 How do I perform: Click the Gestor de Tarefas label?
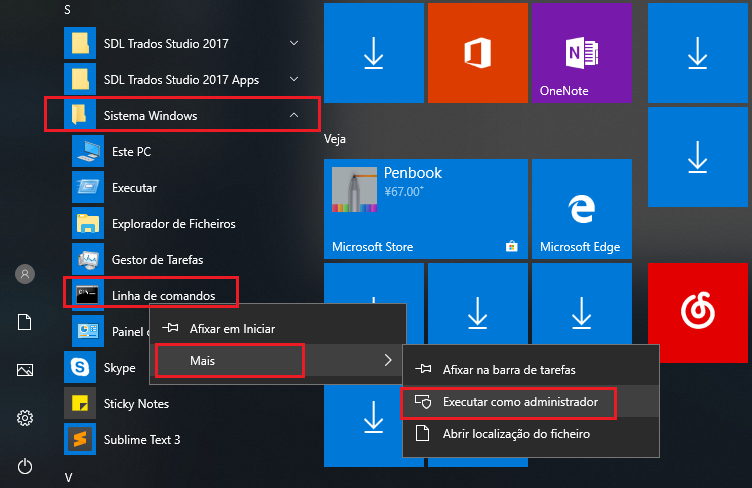157,260
